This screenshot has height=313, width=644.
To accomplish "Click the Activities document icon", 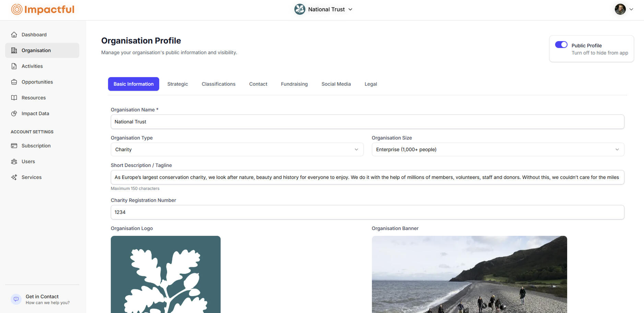I will tap(14, 66).
